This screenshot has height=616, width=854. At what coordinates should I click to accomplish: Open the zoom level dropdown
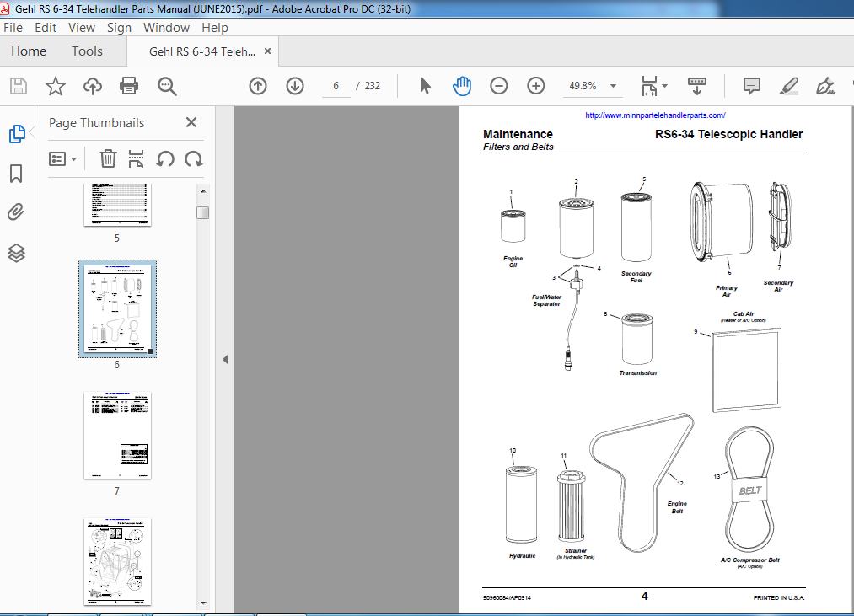(613, 86)
